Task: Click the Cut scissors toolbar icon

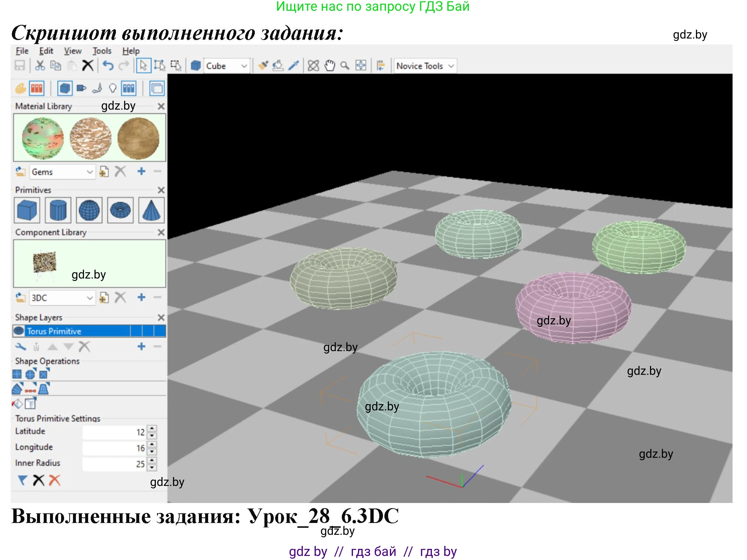Action: coord(40,66)
